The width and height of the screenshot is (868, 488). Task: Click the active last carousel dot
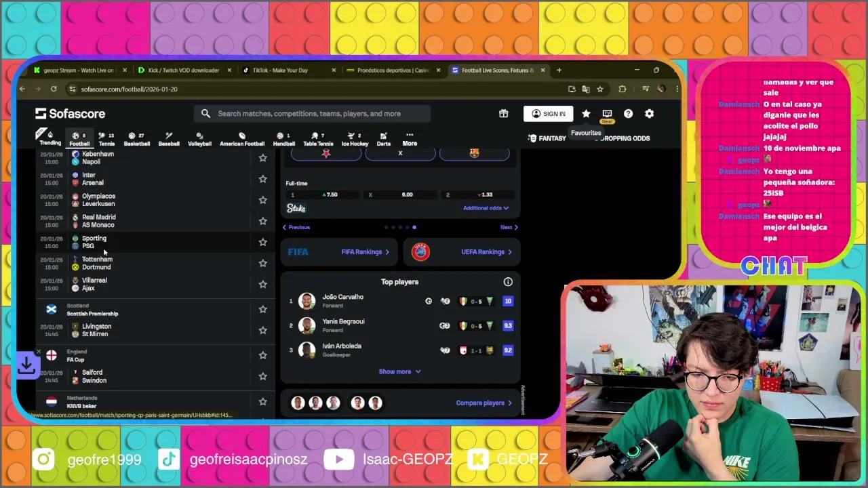click(x=414, y=228)
